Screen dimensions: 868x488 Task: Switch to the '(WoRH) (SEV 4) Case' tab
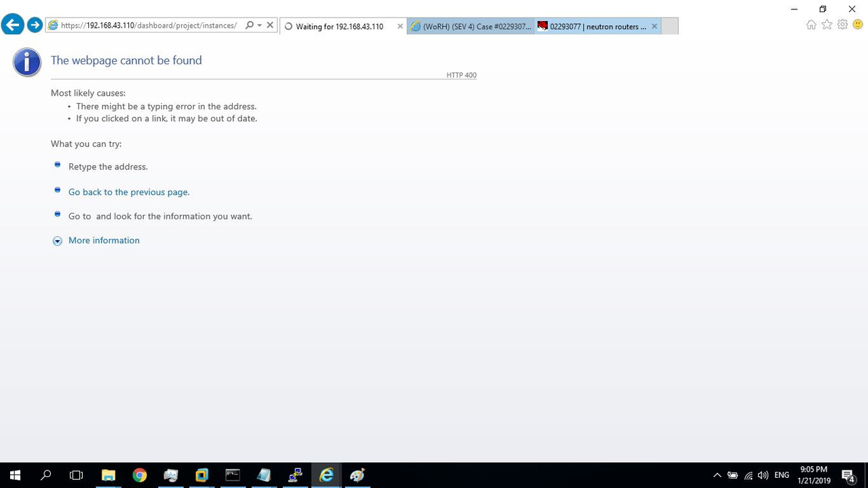(x=471, y=26)
